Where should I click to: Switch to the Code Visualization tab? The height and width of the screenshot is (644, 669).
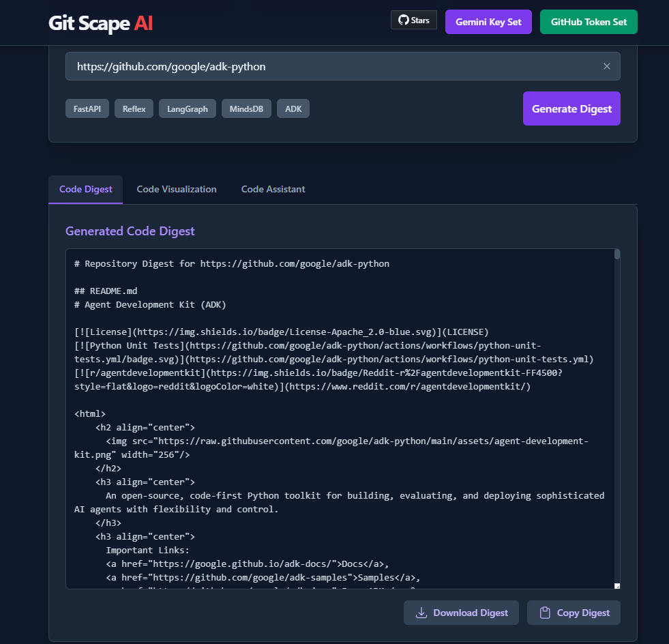(176, 189)
